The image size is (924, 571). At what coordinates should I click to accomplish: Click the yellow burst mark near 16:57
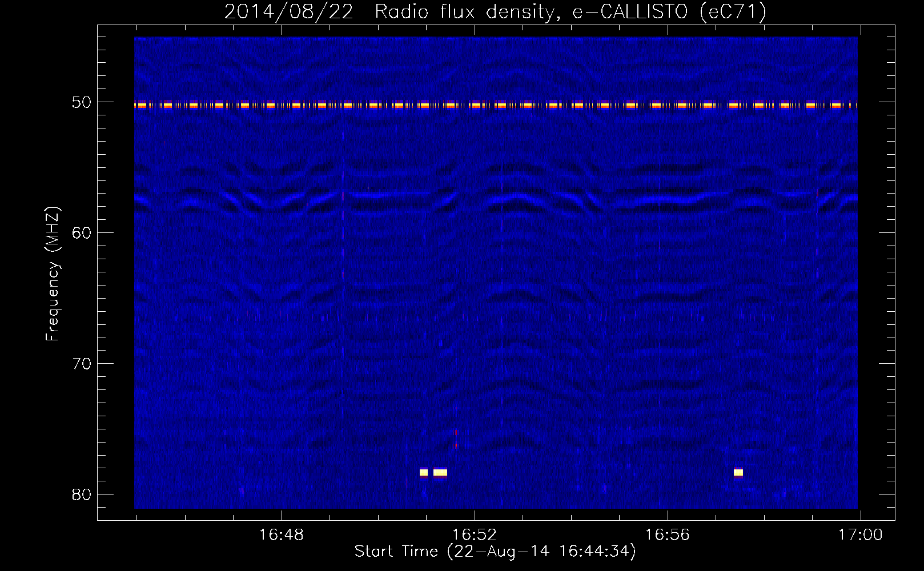click(x=738, y=472)
